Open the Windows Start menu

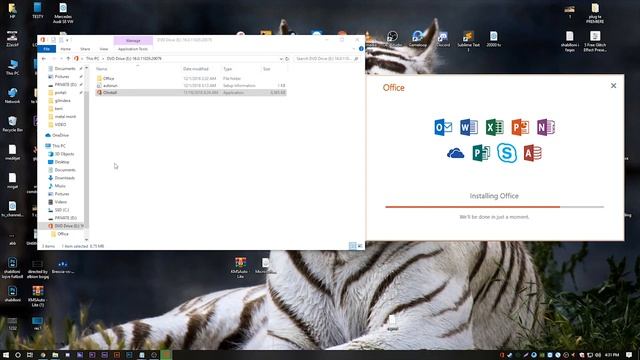coord(6,355)
